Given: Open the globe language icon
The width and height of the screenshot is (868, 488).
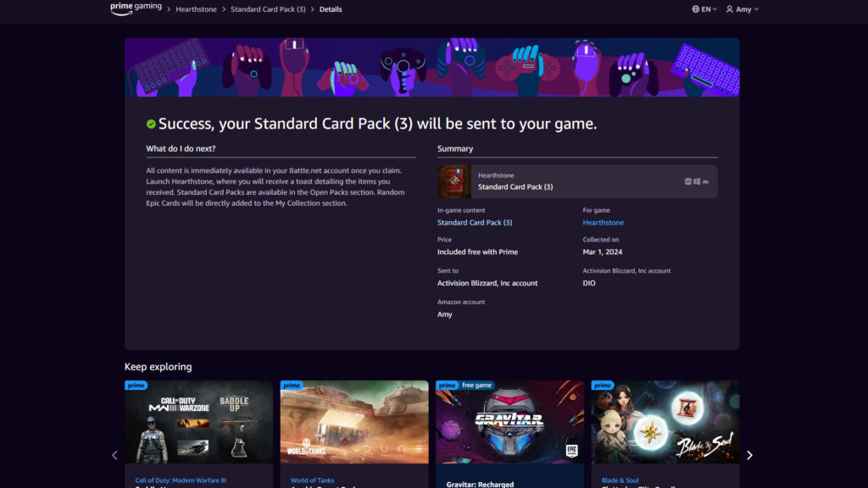Looking at the screenshot, I should click(x=693, y=8).
